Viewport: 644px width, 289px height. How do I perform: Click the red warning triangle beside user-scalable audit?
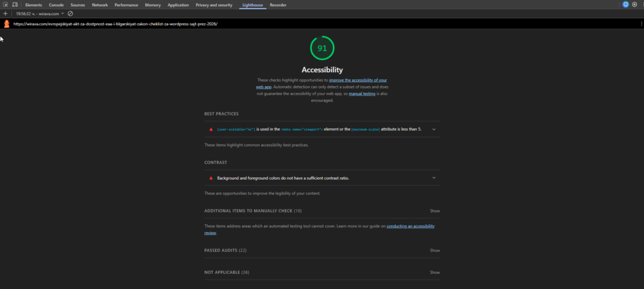[211, 129]
